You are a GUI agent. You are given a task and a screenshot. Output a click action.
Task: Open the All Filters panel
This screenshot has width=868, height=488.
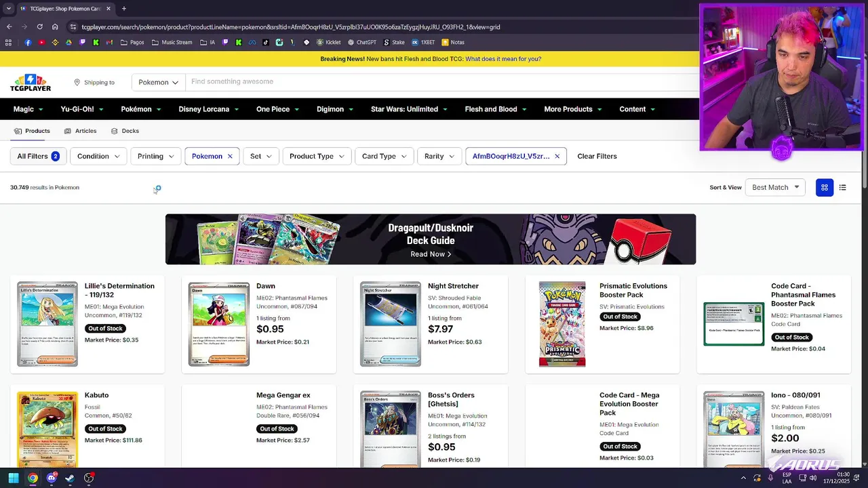pos(38,157)
